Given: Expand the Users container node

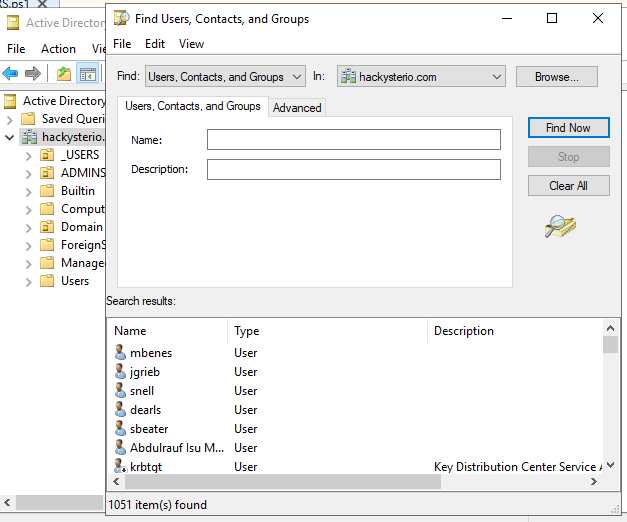Looking at the screenshot, I should pyautogui.click(x=28, y=282).
